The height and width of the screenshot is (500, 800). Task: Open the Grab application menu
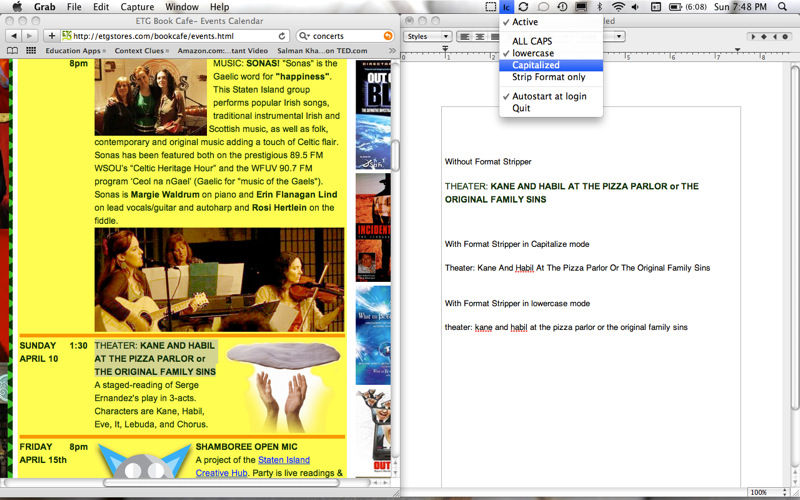(x=44, y=7)
